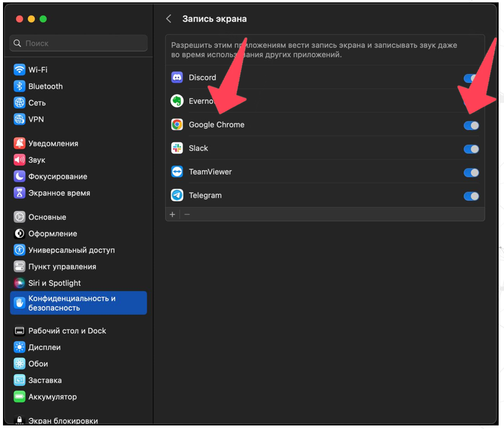The image size is (504, 429).
Task: Click the Slack app icon
Action: point(177,148)
